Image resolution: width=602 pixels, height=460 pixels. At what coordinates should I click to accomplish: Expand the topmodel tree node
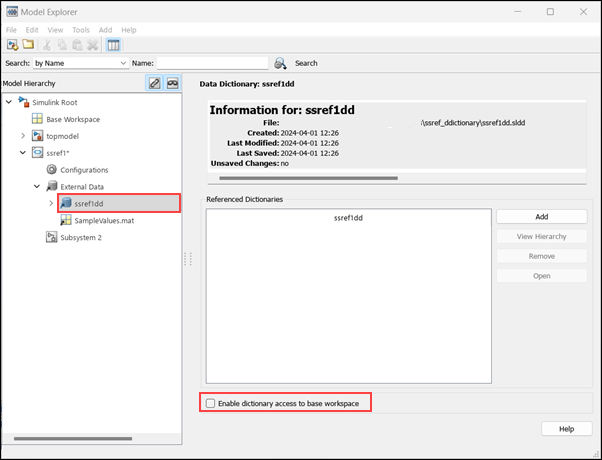coord(23,136)
